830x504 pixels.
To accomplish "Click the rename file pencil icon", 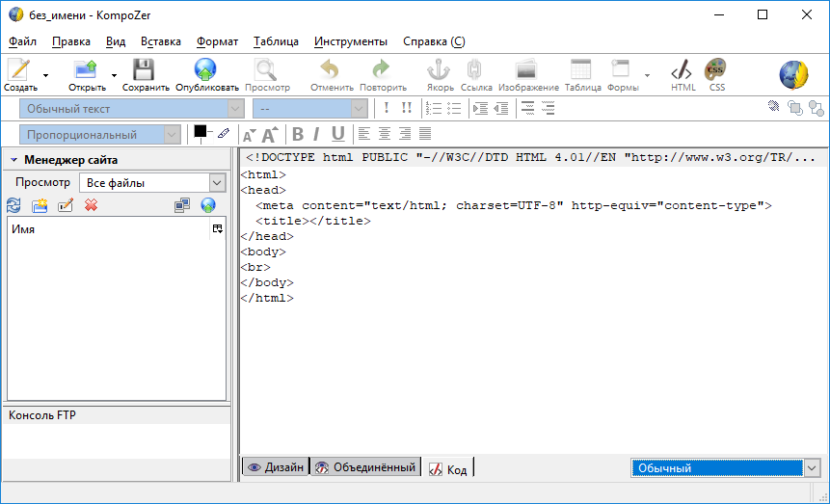I will (66, 205).
